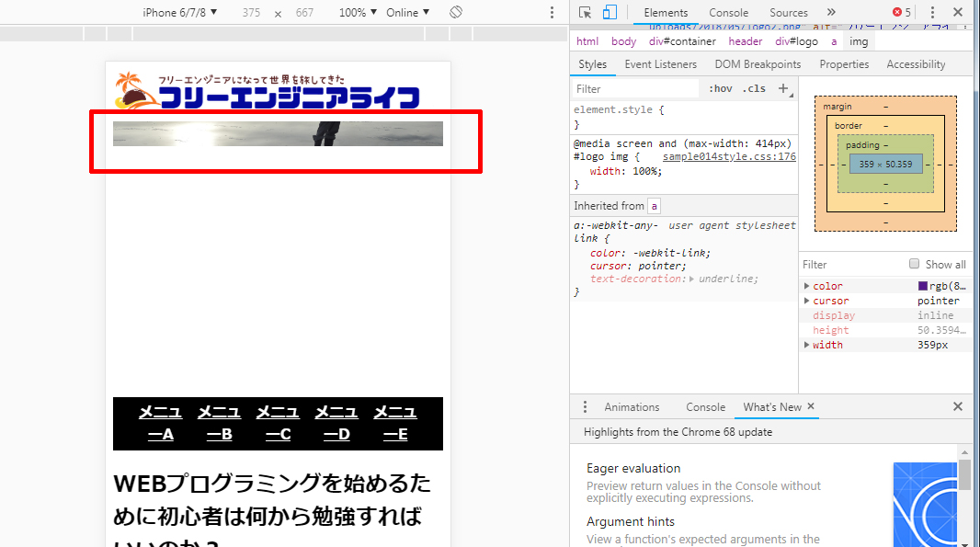980x547 pixels.
Task: Add new style rule with plus icon
Action: (x=783, y=89)
